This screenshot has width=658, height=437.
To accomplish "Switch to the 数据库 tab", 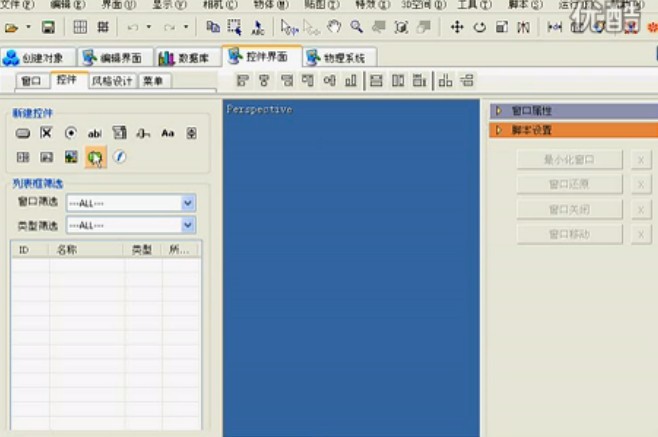I will (x=188, y=58).
